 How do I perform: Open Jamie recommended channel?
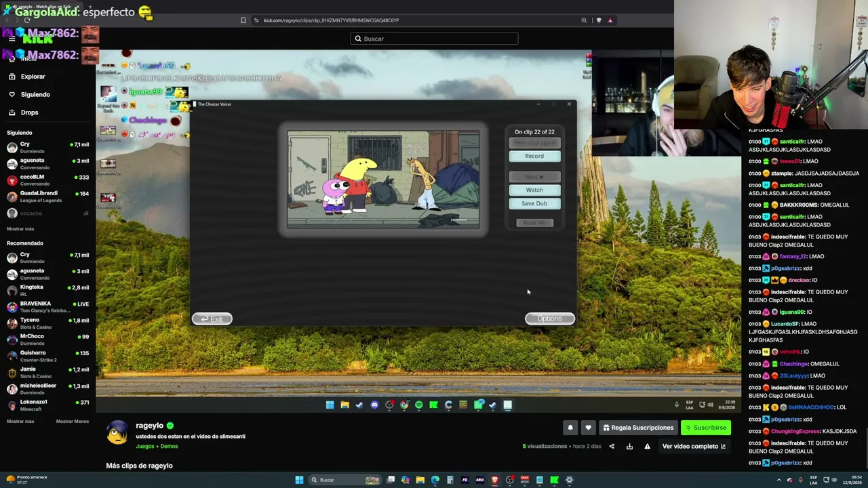tap(47, 372)
